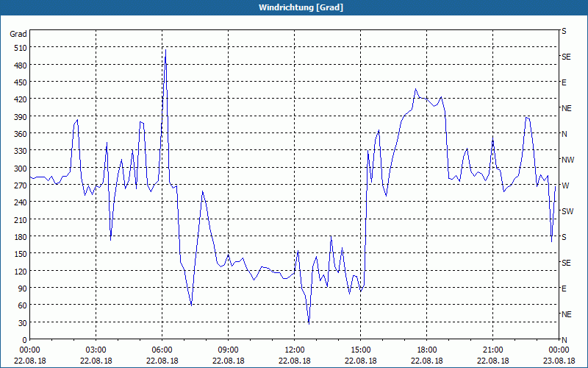Click the NW compass label on the right axis
Screen dimensions: 588x368
pyautogui.click(x=567, y=160)
